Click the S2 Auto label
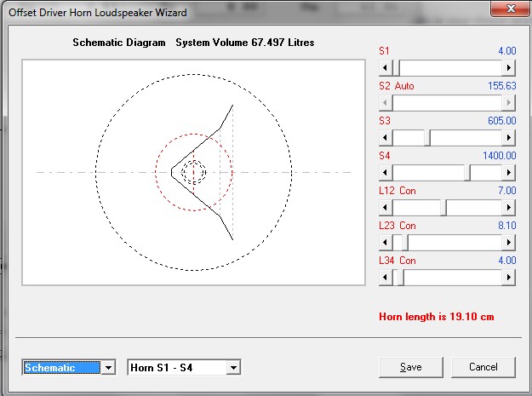 (397, 86)
